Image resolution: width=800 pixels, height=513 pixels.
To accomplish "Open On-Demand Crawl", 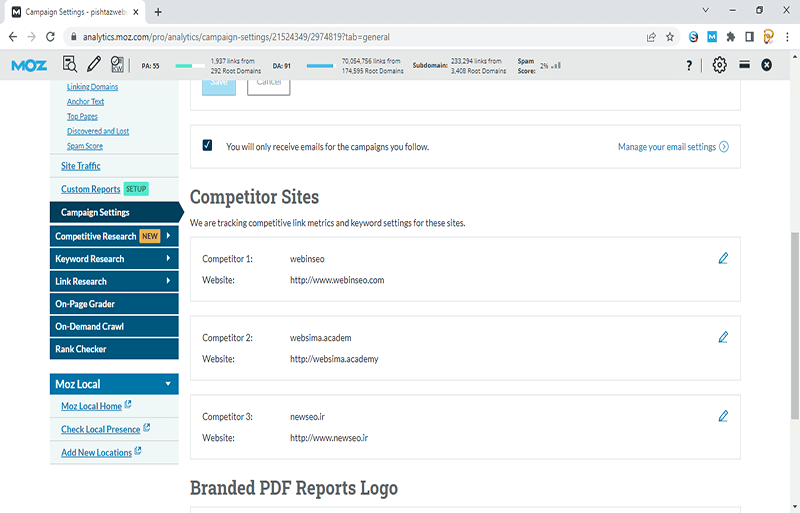I will click(114, 326).
